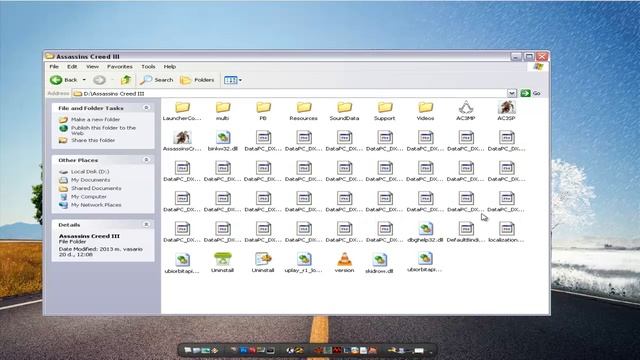Screen dimensions: 640x360
Task: Select the AC3SP executable icon
Action: coord(506,111)
